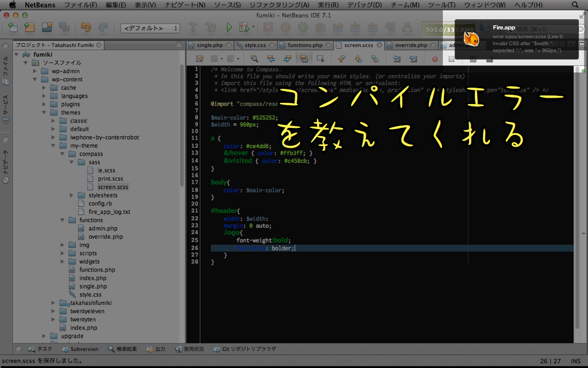The width and height of the screenshot is (588, 368).
Task: Toggle rectangular selection in editor toolbar
Action: click(320, 58)
